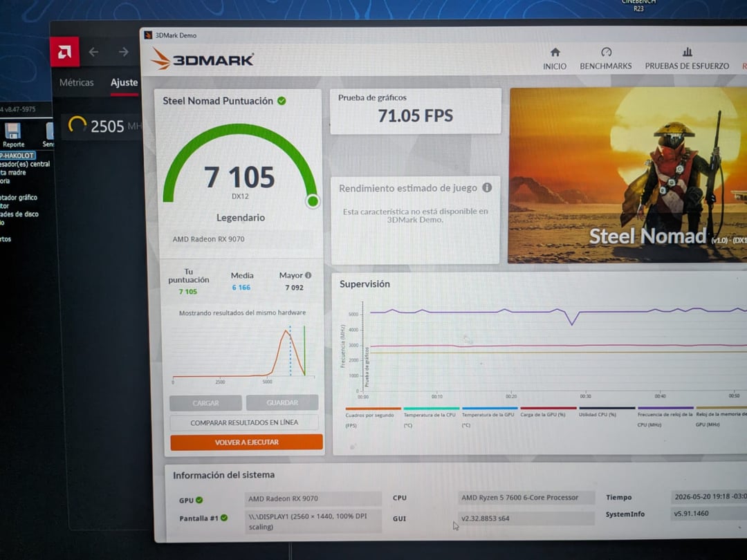The height and width of the screenshot is (560, 747).
Task: Click the Reporte save icon
Action: 13,131
